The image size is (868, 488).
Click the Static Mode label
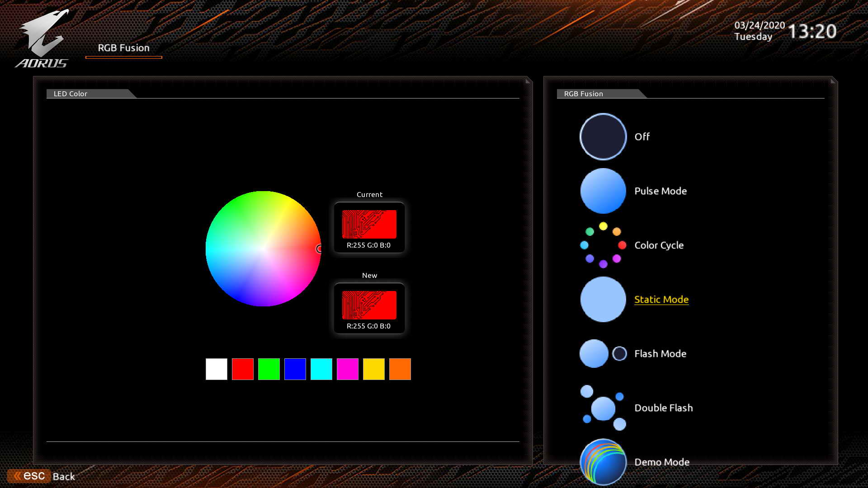coord(661,300)
